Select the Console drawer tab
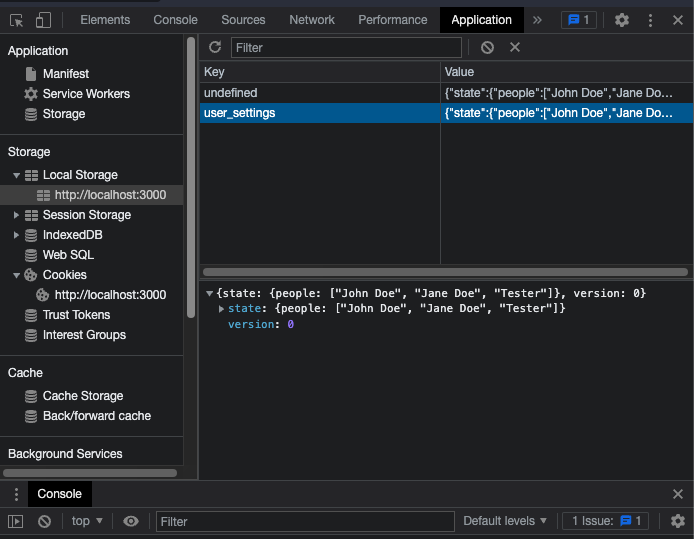This screenshot has height=539, width=694. (60, 494)
